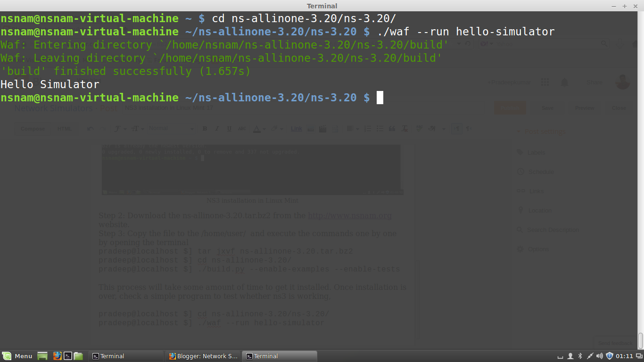This screenshot has width=644, height=362.
Task: Open the Insert image icon
Action: pos(310,128)
